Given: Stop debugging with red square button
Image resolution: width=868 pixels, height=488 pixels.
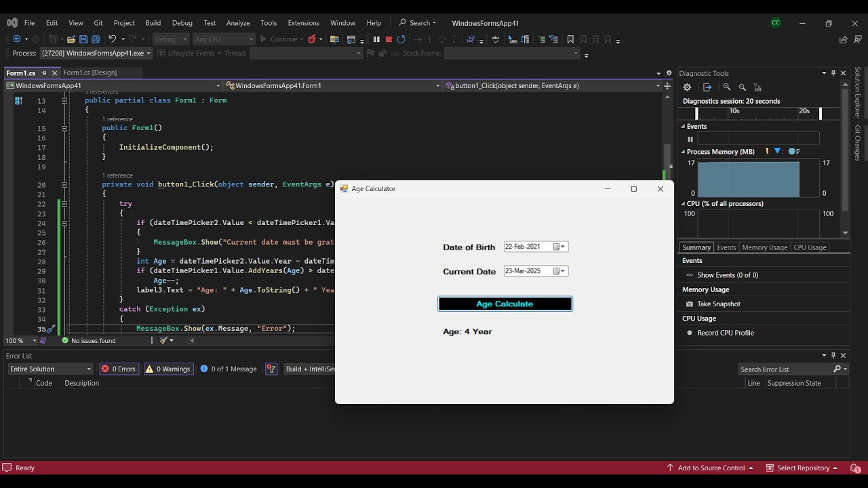Looking at the screenshot, I should coord(389,39).
